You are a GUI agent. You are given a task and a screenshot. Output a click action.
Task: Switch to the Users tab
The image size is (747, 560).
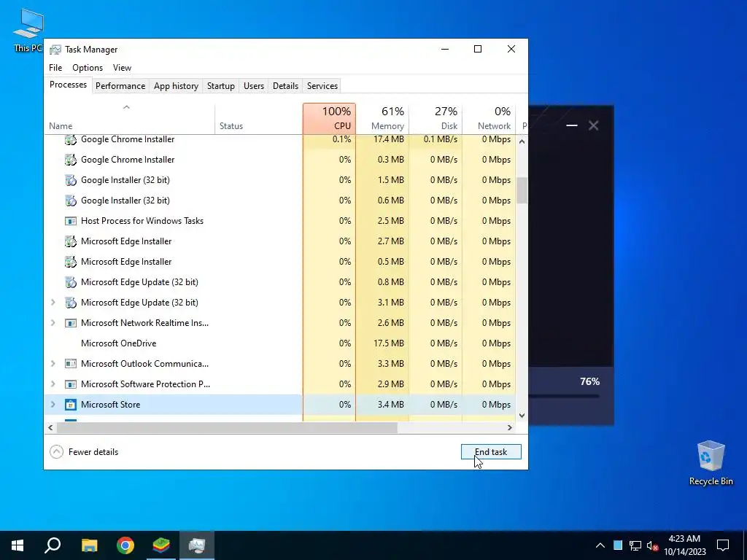tap(253, 86)
